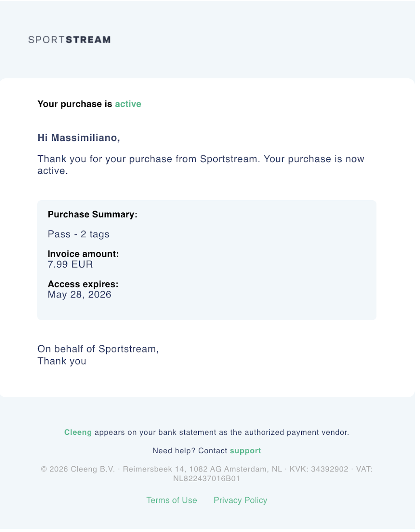Viewport: 420px width, 532px height.
Task: Click the VAT number NL822437016B01
Action: click(x=206, y=479)
